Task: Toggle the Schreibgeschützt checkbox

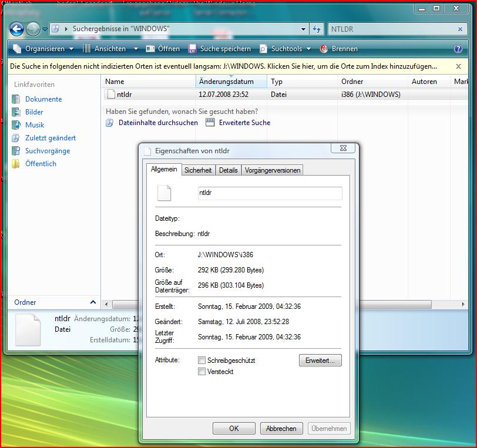Action: tap(201, 361)
